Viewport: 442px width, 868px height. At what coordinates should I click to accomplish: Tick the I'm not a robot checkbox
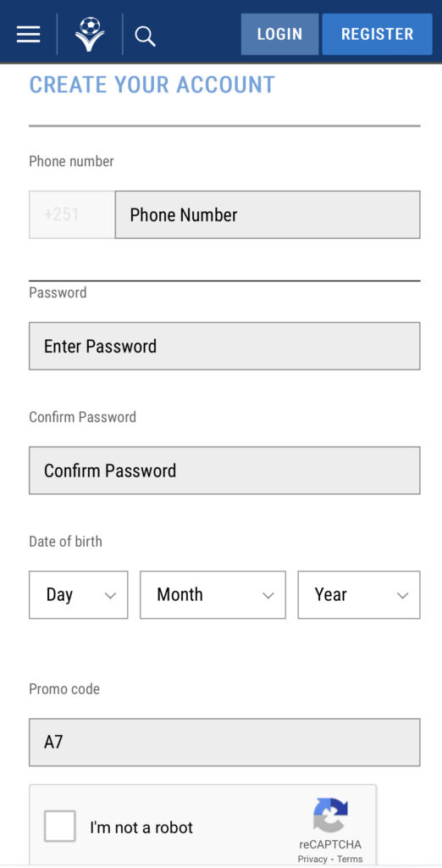60,826
